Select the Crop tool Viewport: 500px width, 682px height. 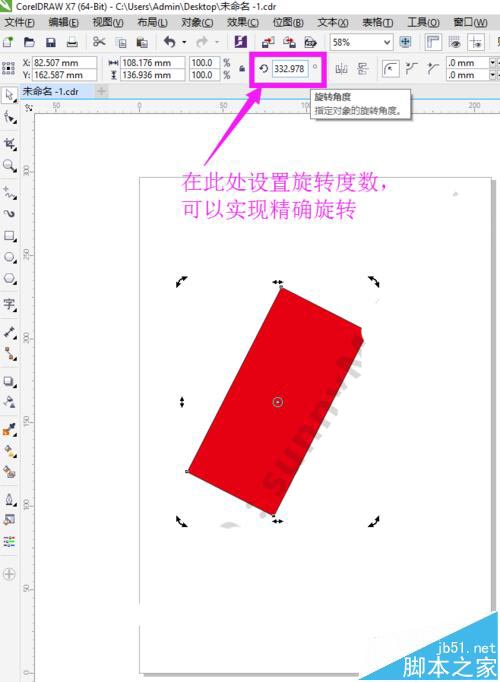pyautogui.click(x=9, y=144)
